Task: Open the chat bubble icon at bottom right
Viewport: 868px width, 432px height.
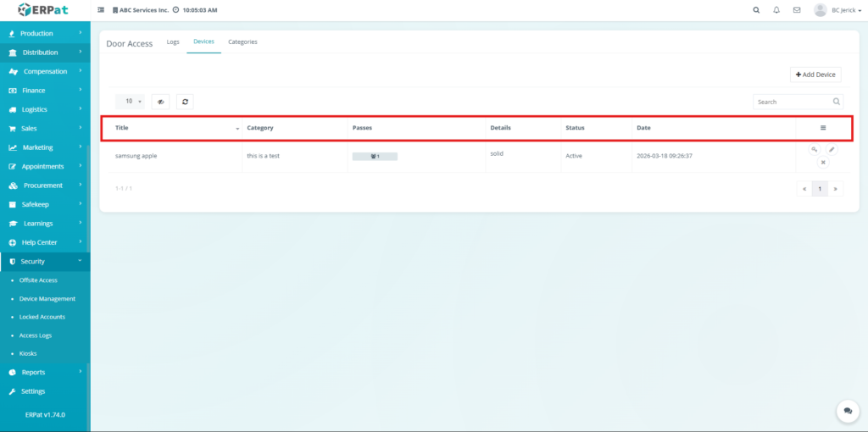Action: (x=847, y=411)
